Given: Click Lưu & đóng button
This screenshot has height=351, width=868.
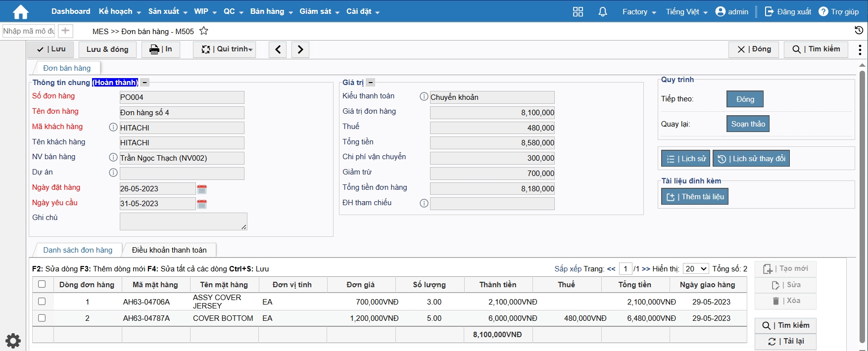Looking at the screenshot, I should [x=107, y=49].
